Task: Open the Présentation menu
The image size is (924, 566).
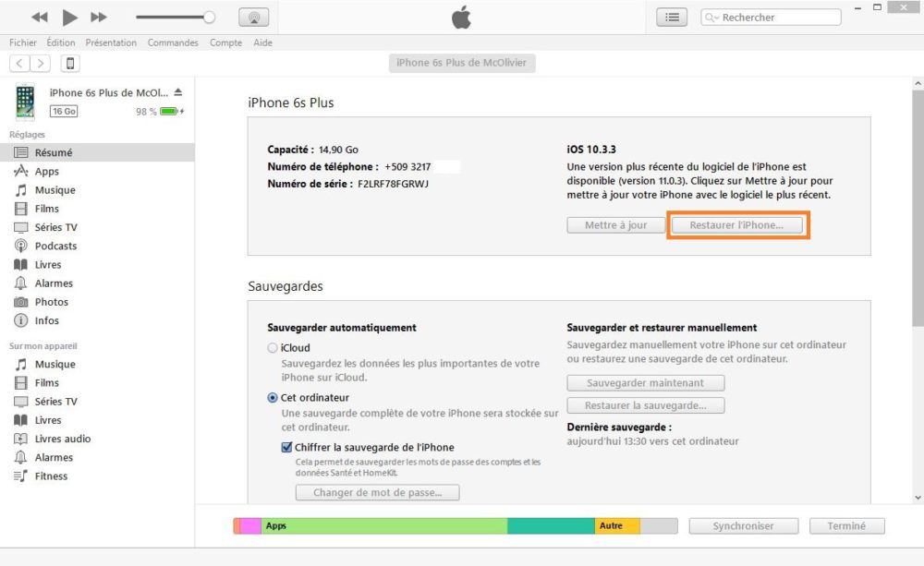Action: pyautogui.click(x=111, y=42)
